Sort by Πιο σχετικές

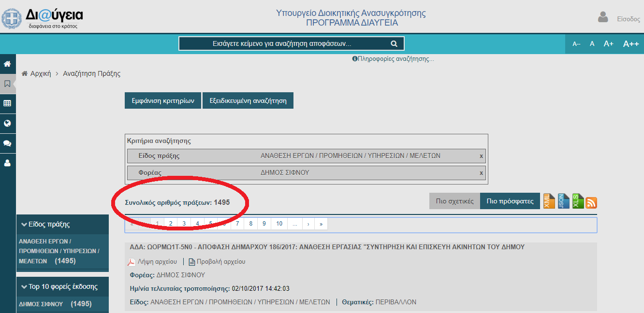[454, 201]
